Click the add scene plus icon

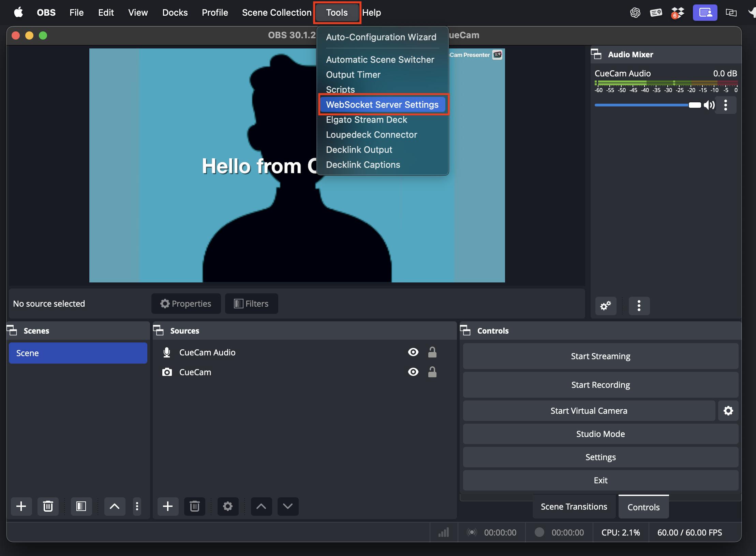[x=21, y=506]
